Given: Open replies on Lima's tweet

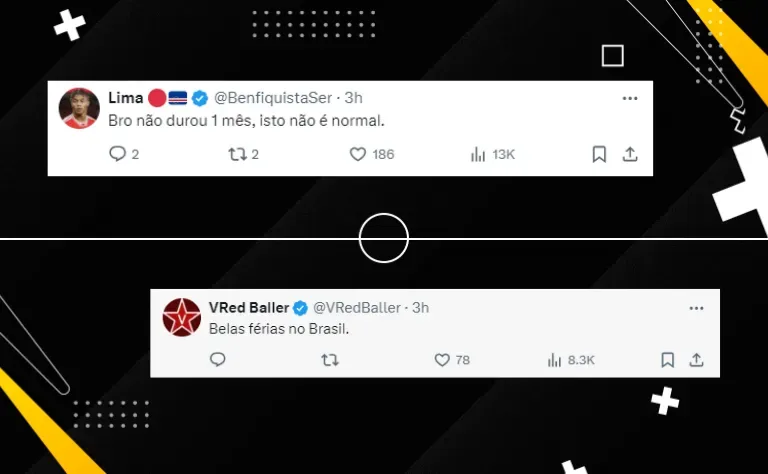Looking at the screenshot, I should [124, 154].
